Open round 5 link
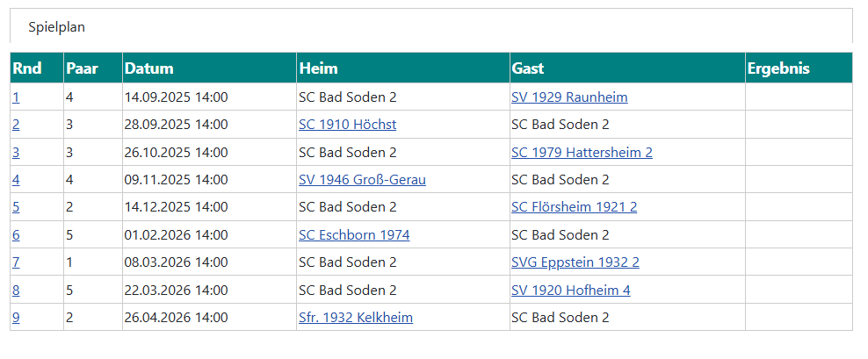Image resolution: width=868 pixels, height=359 pixels. [x=16, y=207]
